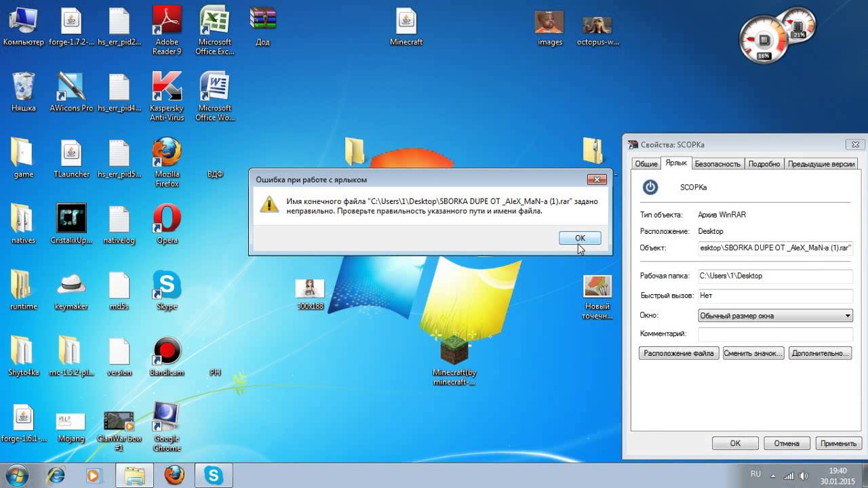Launch Skype desktop shortcut

pyautogui.click(x=167, y=291)
